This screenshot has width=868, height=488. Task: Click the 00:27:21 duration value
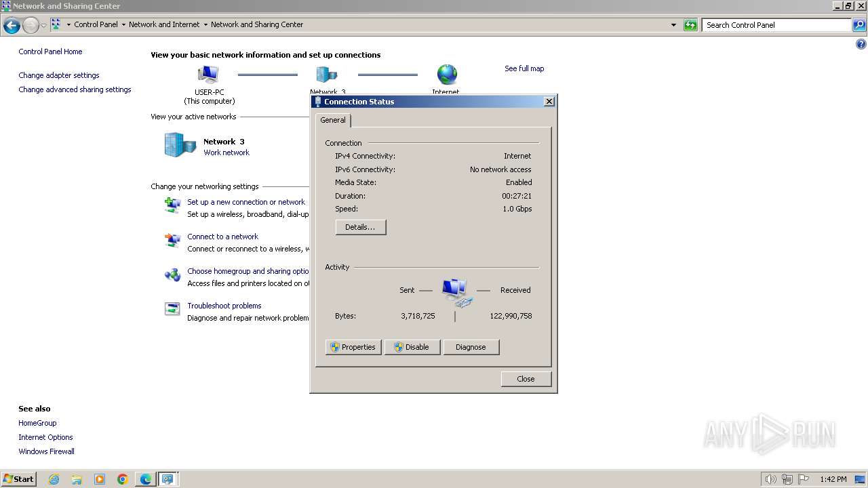tap(517, 196)
